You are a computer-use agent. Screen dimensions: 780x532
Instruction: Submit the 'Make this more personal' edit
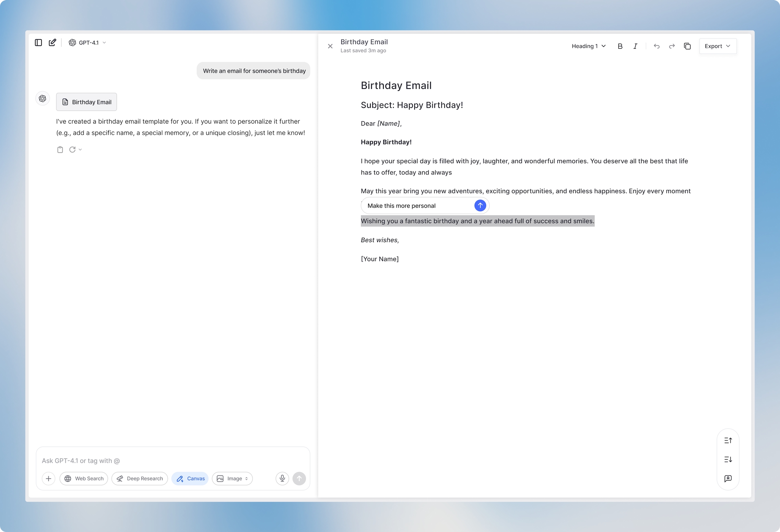click(x=480, y=206)
